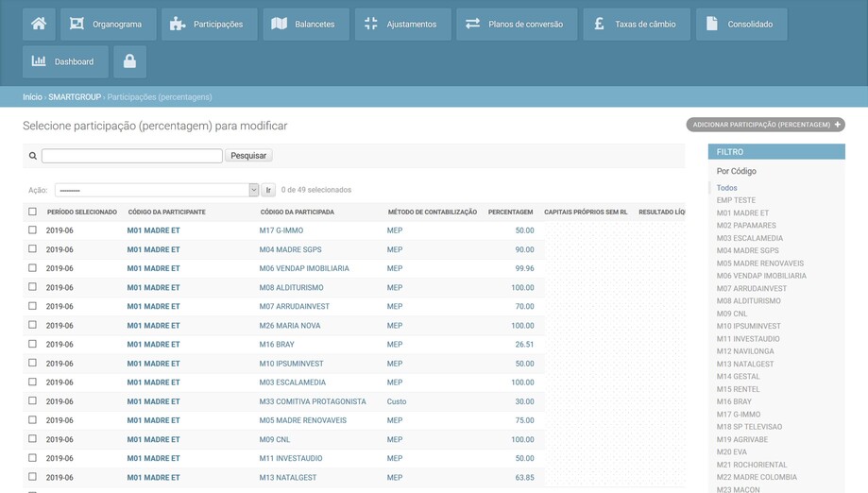868x493 pixels.
Task: Focus the search text field
Action: click(131, 156)
